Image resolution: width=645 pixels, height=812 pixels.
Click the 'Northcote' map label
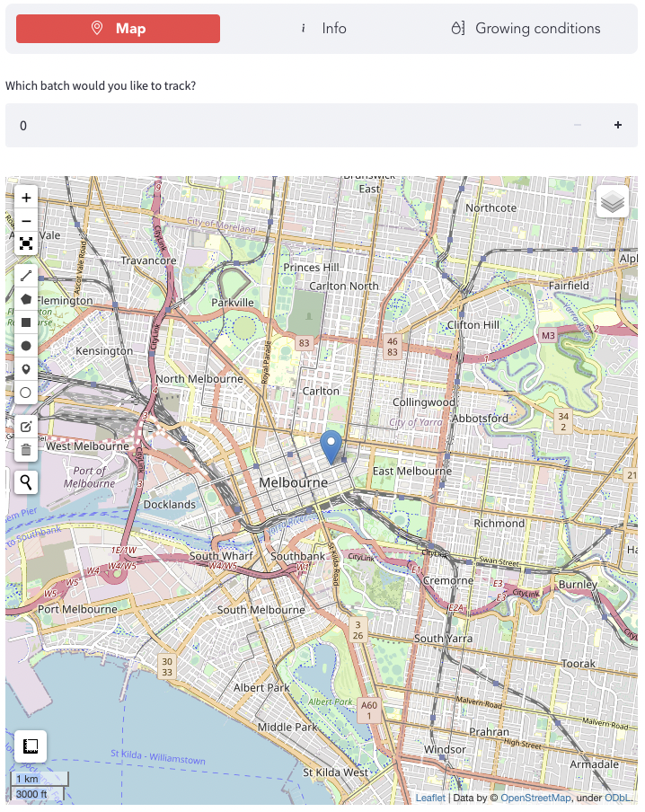click(490, 208)
